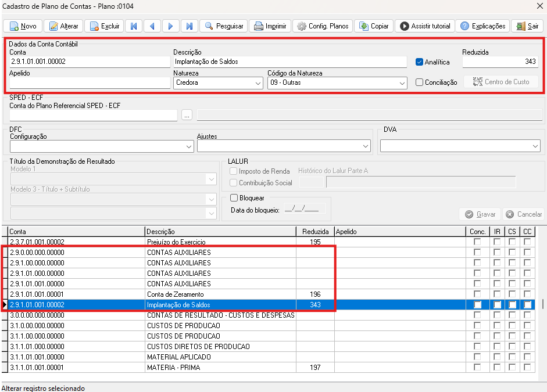Open the Pesquisar search tool
This screenshot has height=392, width=547.
click(x=224, y=26)
